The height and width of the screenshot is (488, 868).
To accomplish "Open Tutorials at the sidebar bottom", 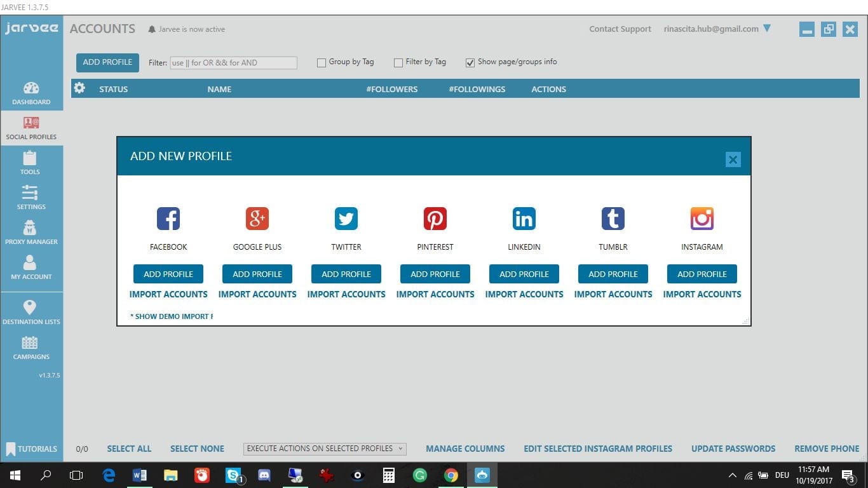I will (x=31, y=449).
